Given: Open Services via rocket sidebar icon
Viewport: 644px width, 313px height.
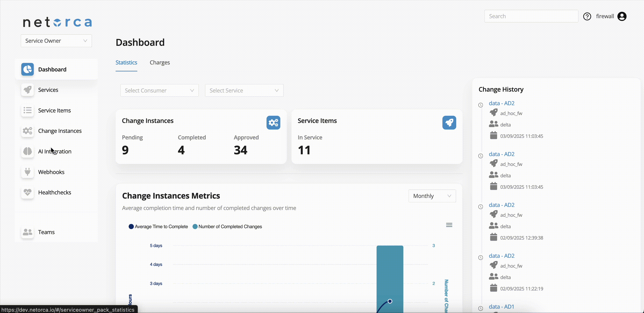Looking at the screenshot, I should (x=27, y=90).
